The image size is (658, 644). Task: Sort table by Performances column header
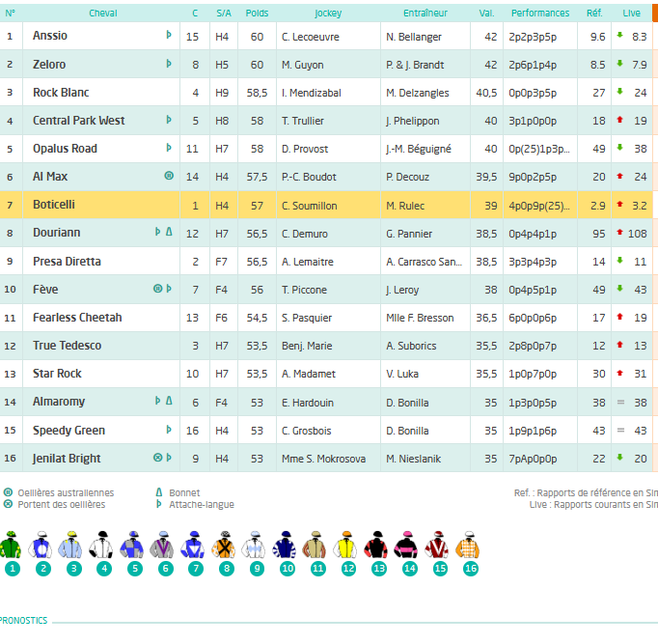540,13
